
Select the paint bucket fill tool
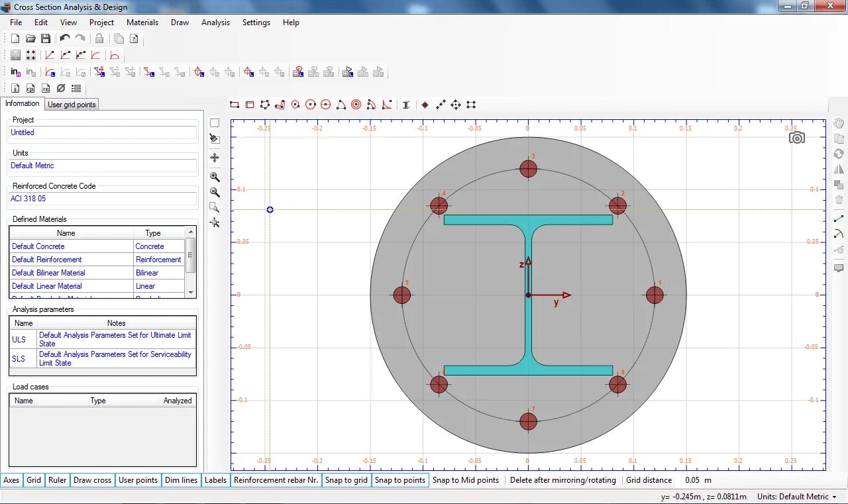tap(215, 138)
